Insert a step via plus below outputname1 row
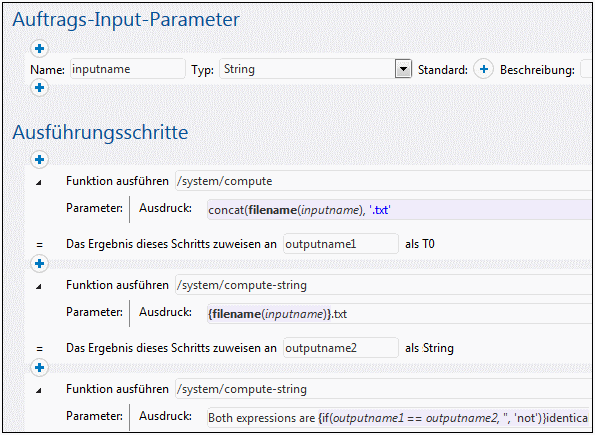The image size is (595, 435). pyautogui.click(x=39, y=263)
